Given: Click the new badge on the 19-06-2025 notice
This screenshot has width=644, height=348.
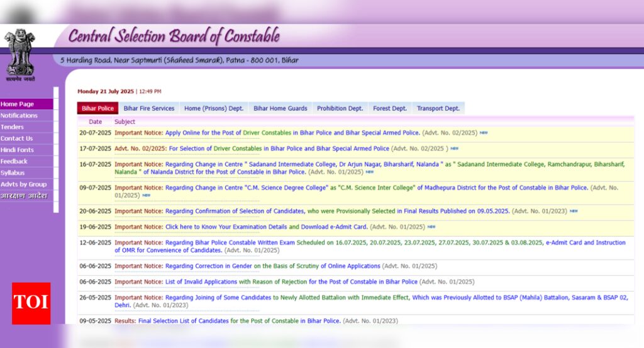Looking at the screenshot, I should tap(431, 227).
